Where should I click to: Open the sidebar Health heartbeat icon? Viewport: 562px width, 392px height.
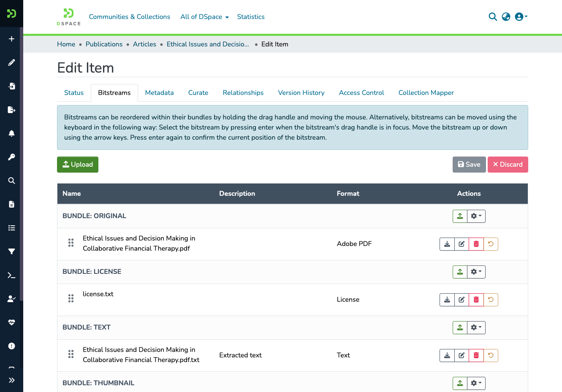point(11,322)
